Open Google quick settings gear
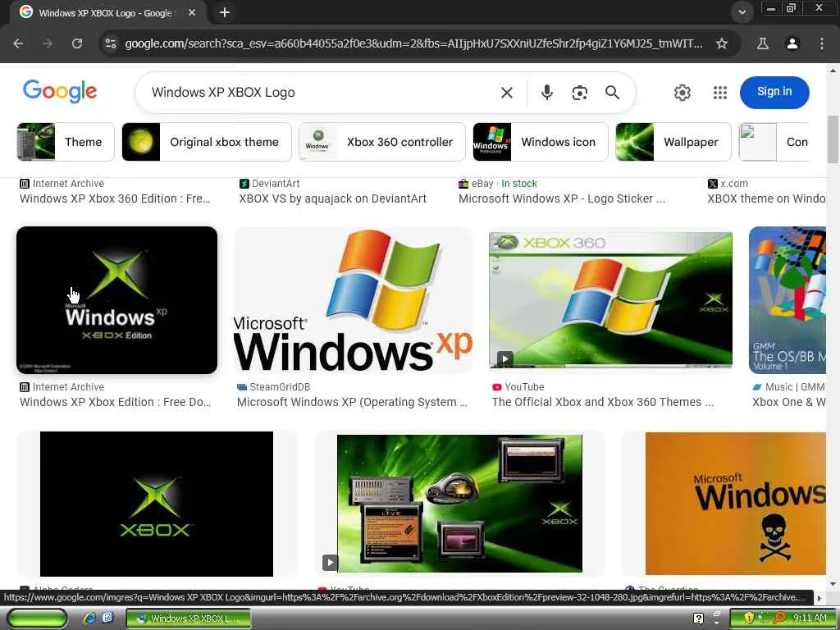 [x=682, y=93]
